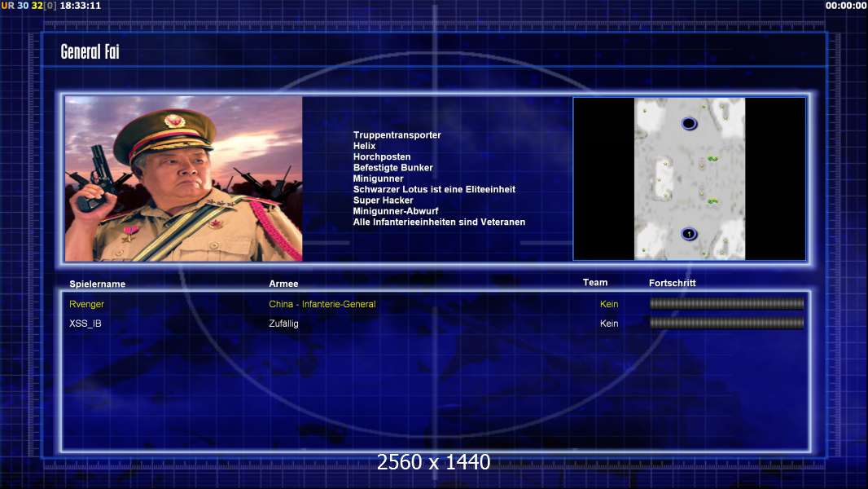The width and height of the screenshot is (868, 489).
Task: Click the Armee column header
Action: point(283,284)
